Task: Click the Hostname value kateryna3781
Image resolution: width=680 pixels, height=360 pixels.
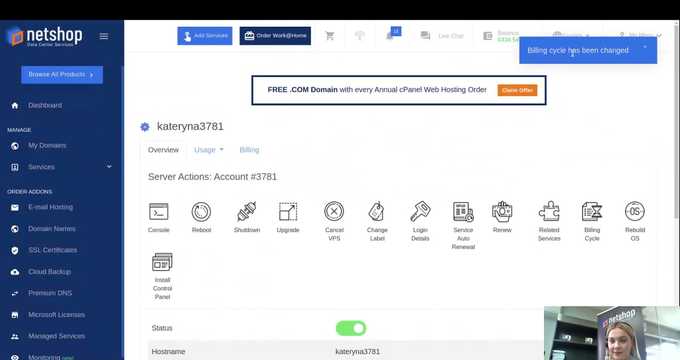Action: pos(358,351)
